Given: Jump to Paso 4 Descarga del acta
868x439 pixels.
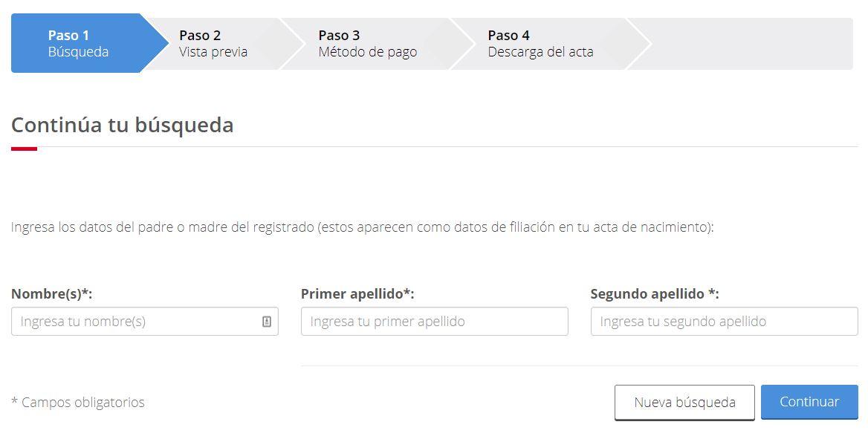Looking at the screenshot, I should 540,43.
